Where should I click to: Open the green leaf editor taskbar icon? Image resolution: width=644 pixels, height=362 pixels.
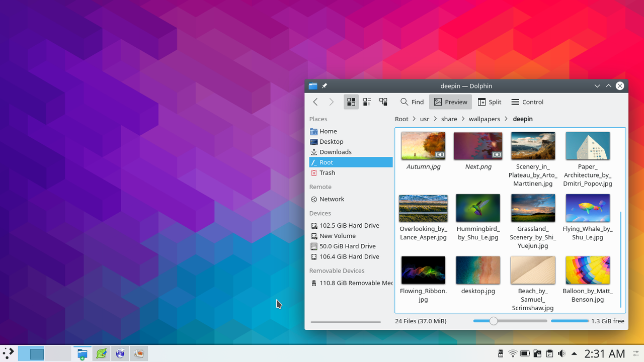click(x=101, y=354)
